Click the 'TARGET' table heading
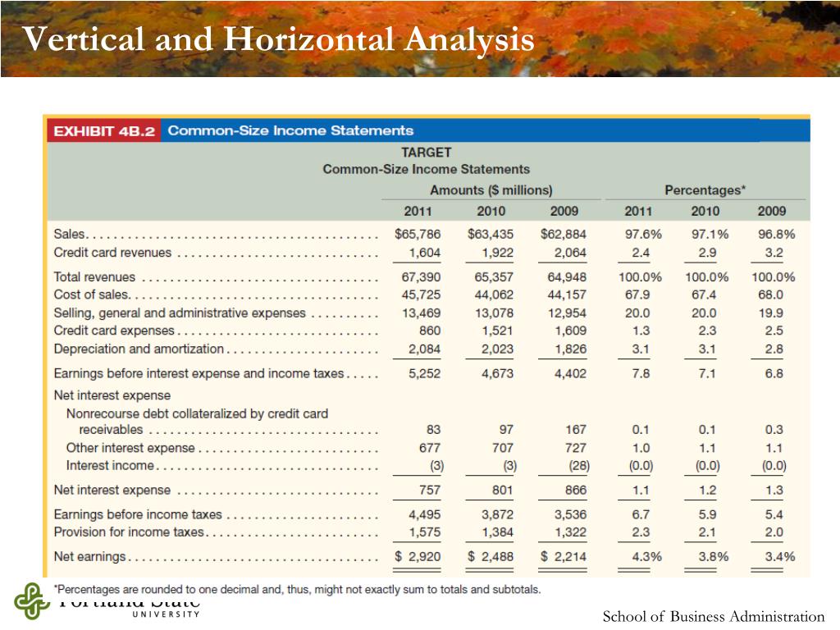The width and height of the screenshot is (840, 630). pyautogui.click(x=427, y=153)
